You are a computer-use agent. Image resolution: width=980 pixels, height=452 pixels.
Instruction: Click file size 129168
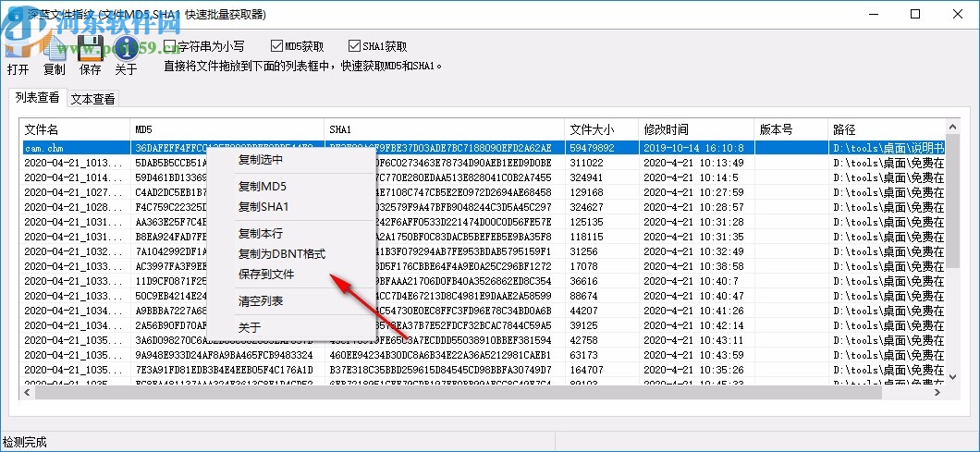point(587,192)
